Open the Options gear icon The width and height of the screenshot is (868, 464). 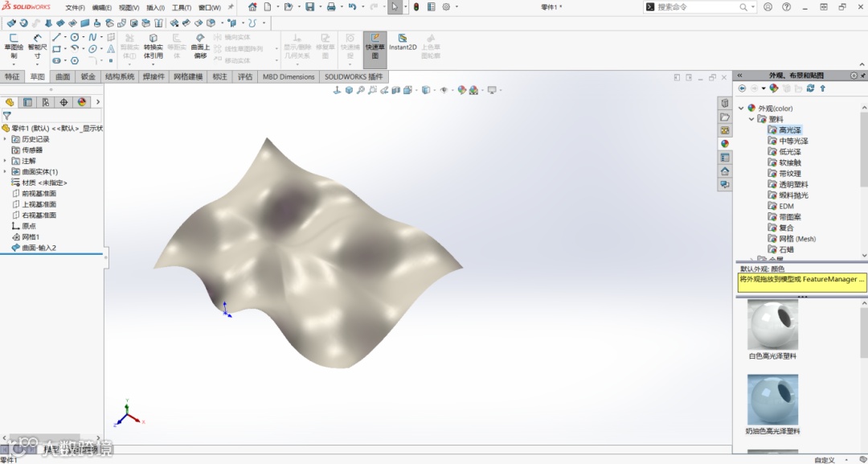pyautogui.click(x=446, y=7)
